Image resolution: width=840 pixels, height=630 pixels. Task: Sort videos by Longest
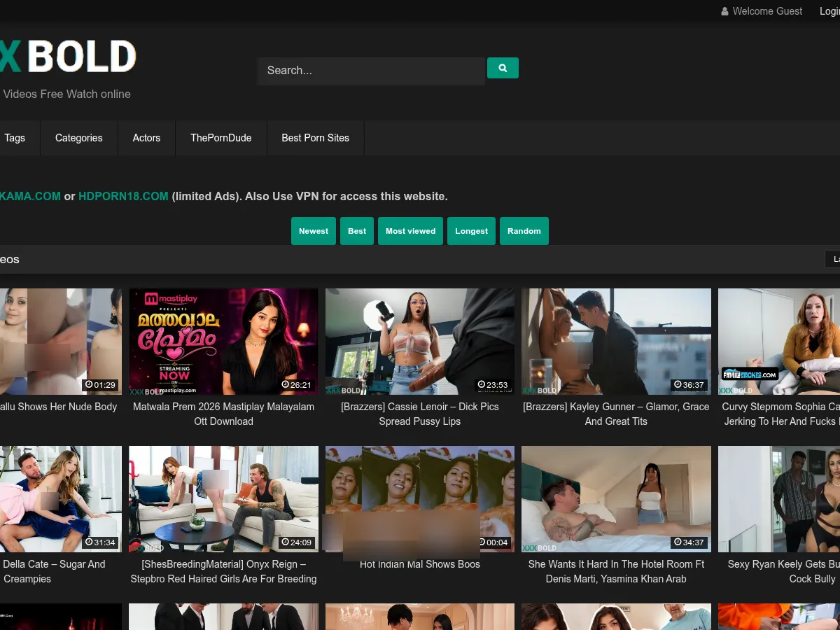472,231
